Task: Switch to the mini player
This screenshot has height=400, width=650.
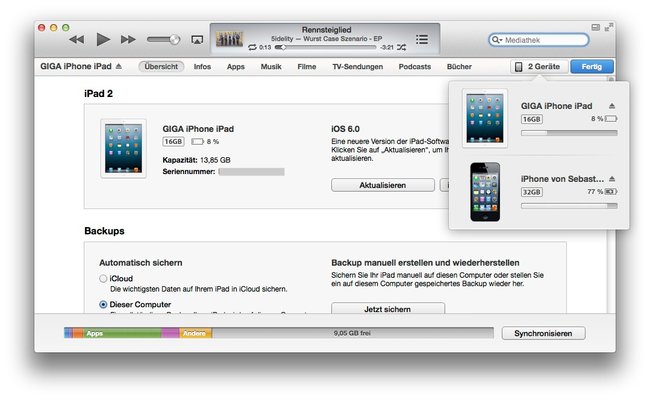Action: coord(596,27)
